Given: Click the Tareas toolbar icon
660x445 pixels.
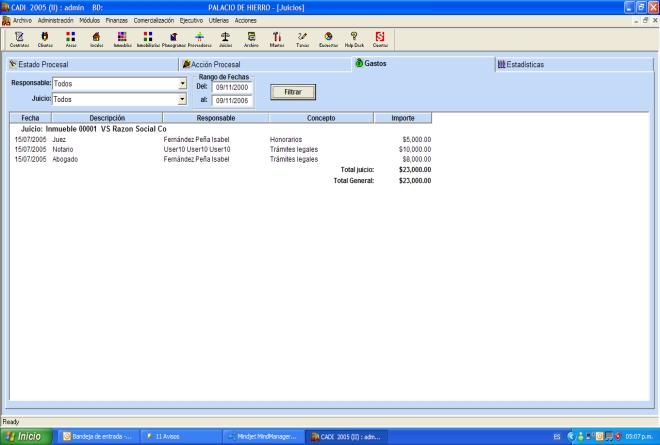Looking at the screenshot, I should click(x=302, y=38).
